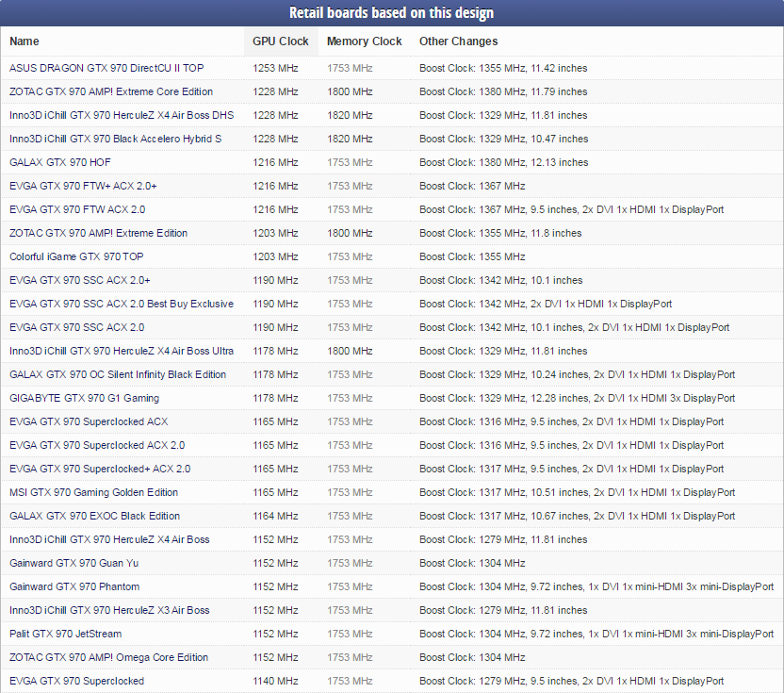This screenshot has height=693, width=784.
Task: Click Boost Clock text in GIGABYTE G1 Gaming row
Action: (x=578, y=398)
